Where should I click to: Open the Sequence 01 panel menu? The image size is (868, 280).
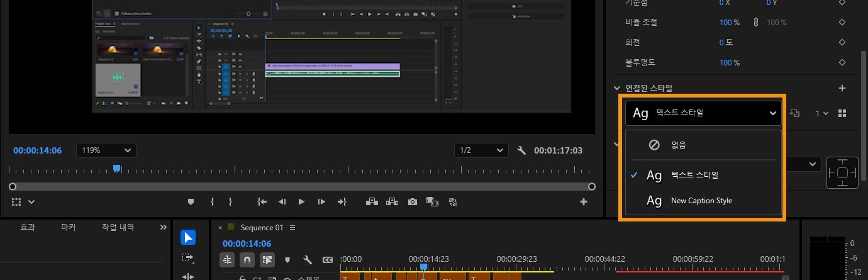tap(292, 228)
